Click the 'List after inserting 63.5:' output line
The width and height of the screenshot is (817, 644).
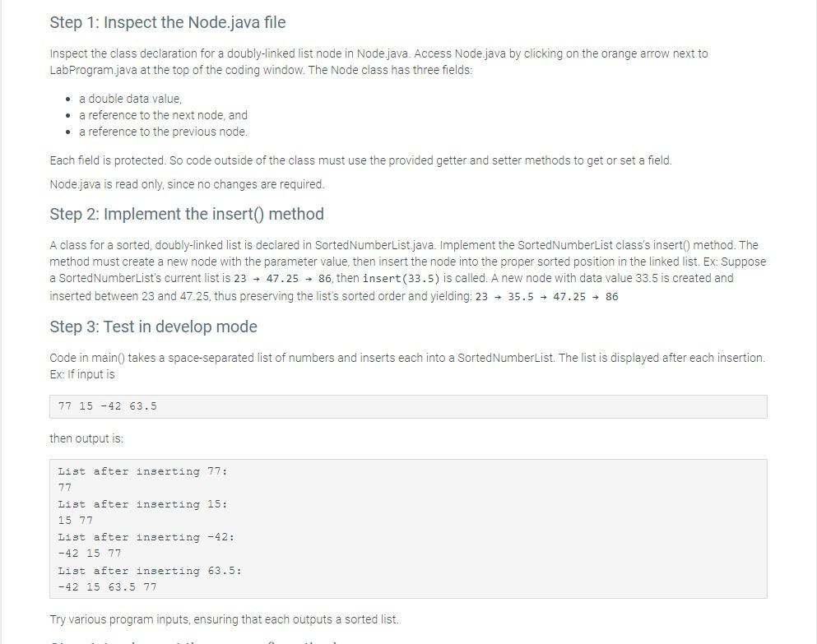[150, 571]
